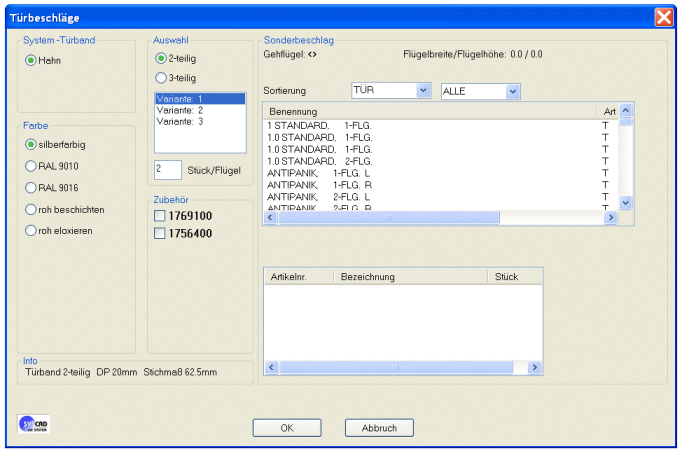Open the TÜR sorting dropdown
Viewport: 682px width, 451px height.
click(x=422, y=91)
